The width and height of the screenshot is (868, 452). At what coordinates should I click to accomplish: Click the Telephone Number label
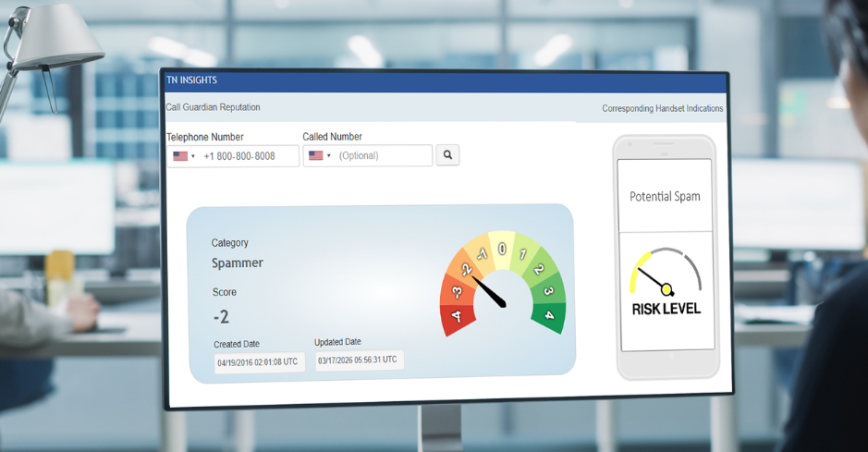pyautogui.click(x=205, y=137)
